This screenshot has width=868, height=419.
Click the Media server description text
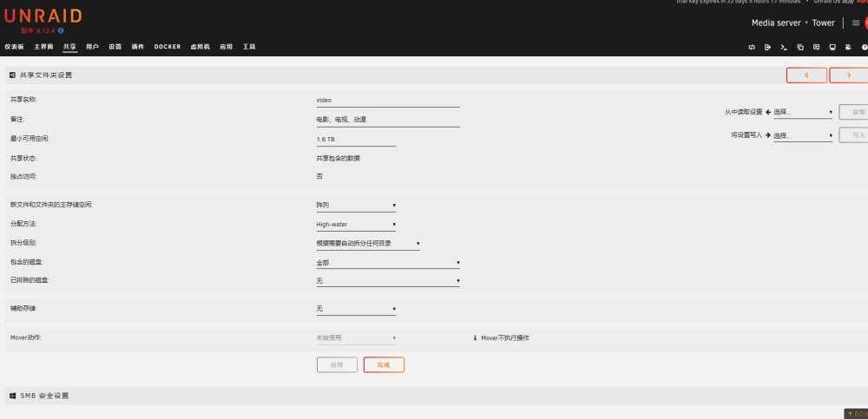coord(776,23)
